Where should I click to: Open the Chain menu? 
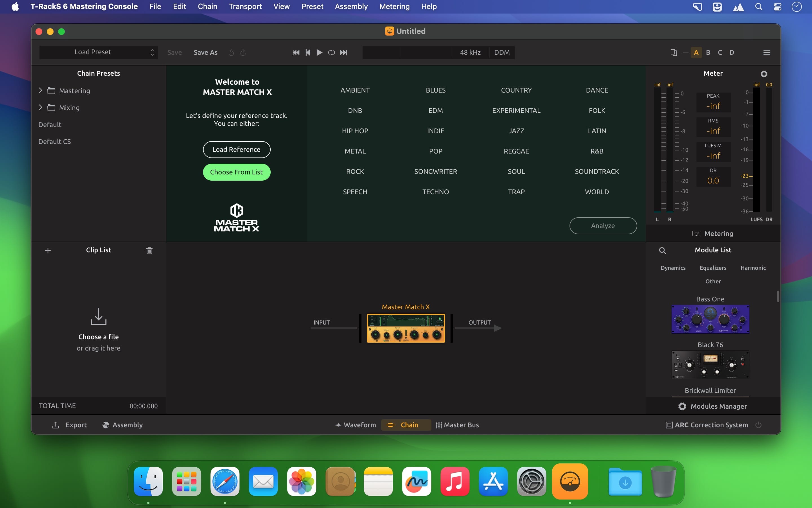tap(207, 6)
